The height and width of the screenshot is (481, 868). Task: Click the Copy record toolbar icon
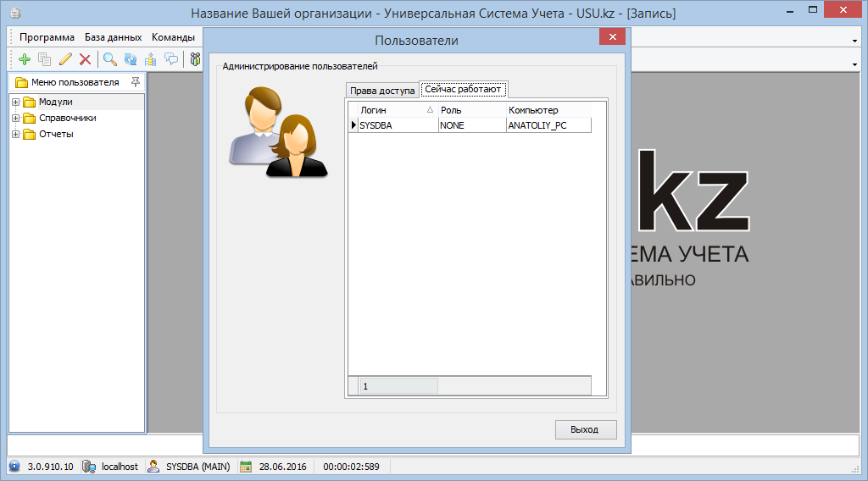pyautogui.click(x=45, y=59)
